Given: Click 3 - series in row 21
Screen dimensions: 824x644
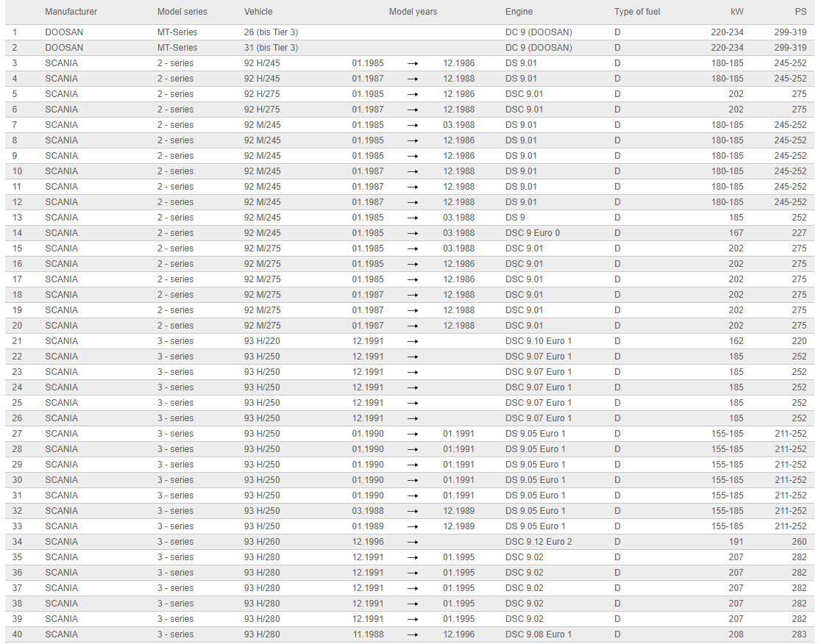Looking at the screenshot, I should [175, 341].
